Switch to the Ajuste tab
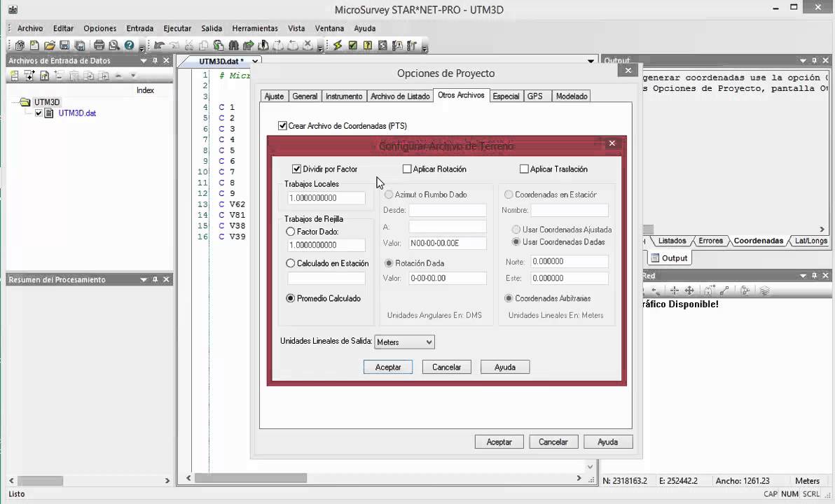Viewport: 835px width, 504px height. [275, 97]
